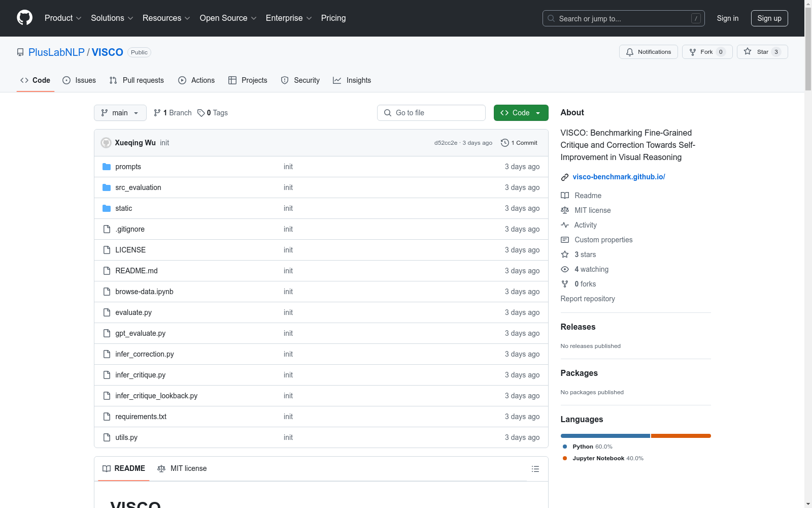Open infer_critique_lookback.py file

pyautogui.click(x=156, y=396)
